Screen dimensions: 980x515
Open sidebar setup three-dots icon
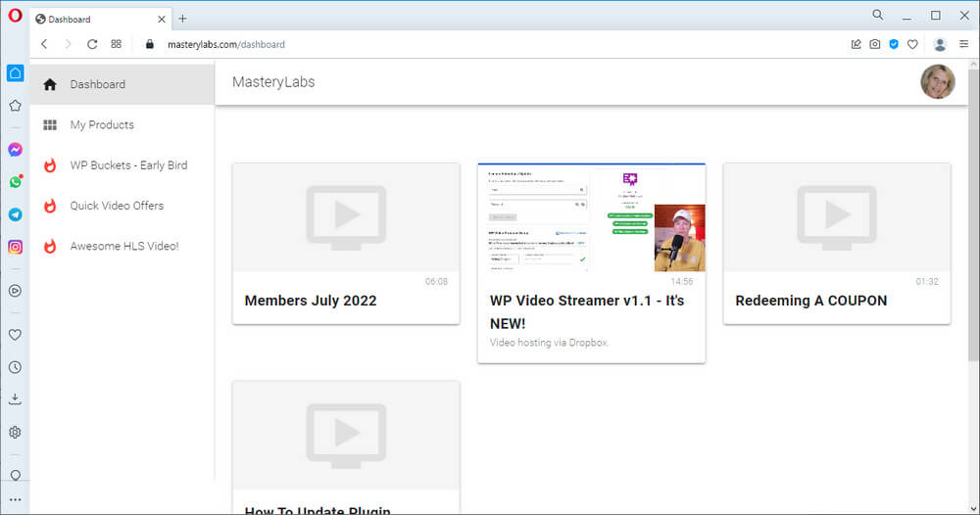[x=15, y=499]
